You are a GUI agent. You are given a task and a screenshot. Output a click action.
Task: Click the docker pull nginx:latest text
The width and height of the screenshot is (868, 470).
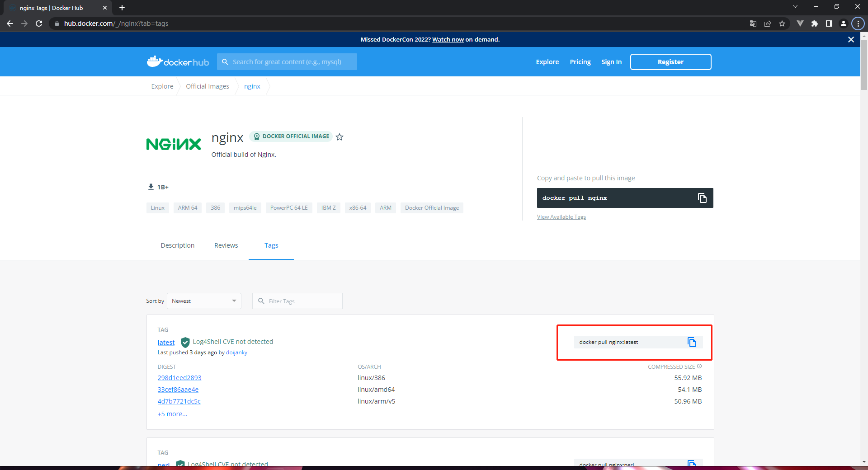pyautogui.click(x=609, y=342)
